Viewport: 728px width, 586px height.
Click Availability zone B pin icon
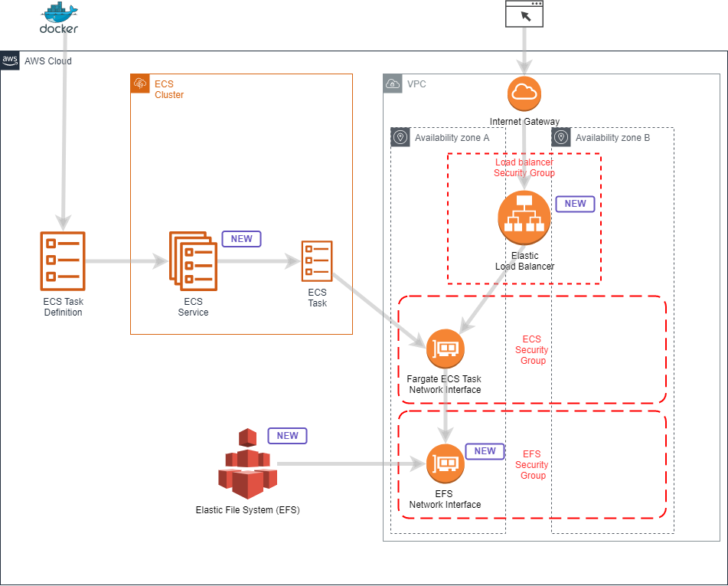(x=561, y=138)
